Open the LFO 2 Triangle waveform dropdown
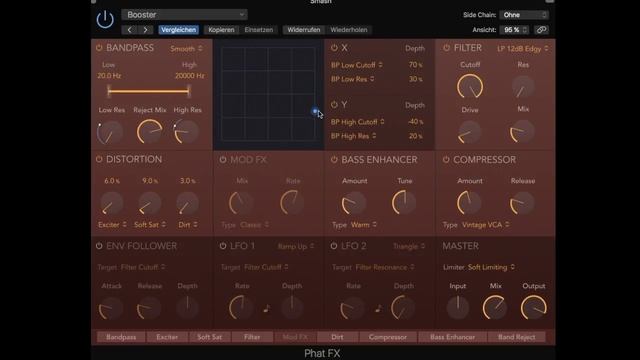The width and height of the screenshot is (640, 360). click(x=409, y=246)
